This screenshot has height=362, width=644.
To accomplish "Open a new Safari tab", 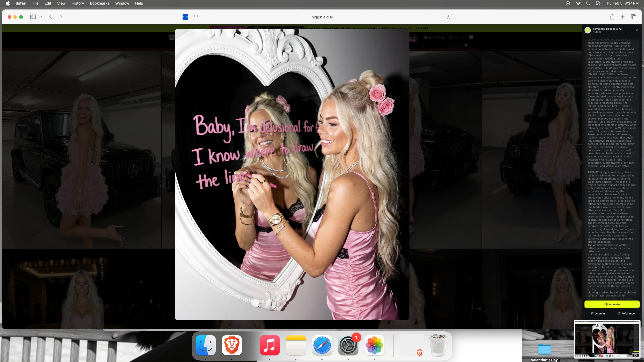I will coord(622,17).
